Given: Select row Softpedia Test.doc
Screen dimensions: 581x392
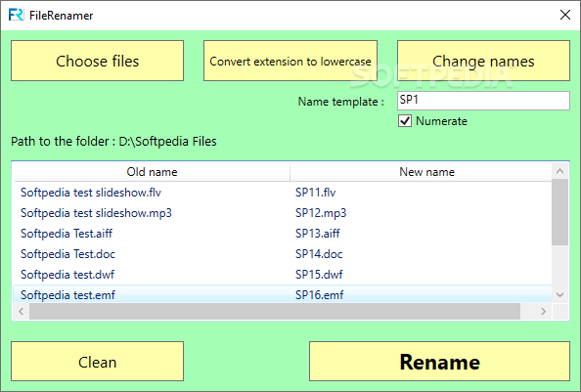Looking at the screenshot, I should [x=283, y=254].
